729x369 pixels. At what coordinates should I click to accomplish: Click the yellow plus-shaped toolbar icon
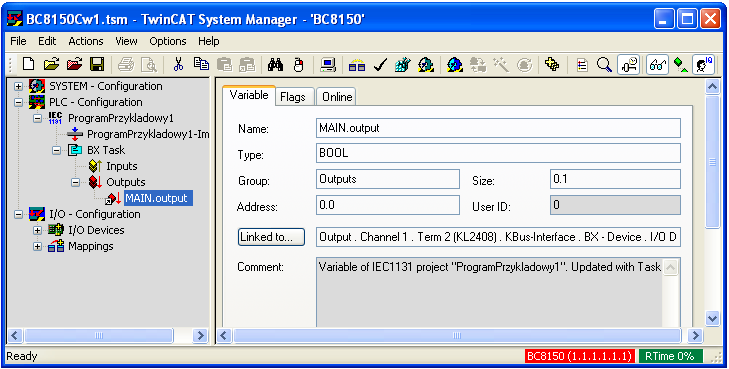click(x=552, y=64)
